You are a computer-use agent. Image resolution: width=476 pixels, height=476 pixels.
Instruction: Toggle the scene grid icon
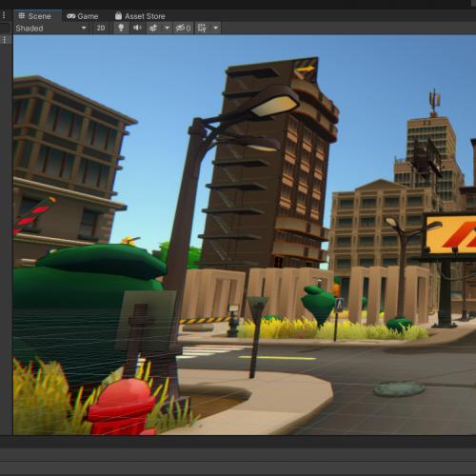click(202, 29)
